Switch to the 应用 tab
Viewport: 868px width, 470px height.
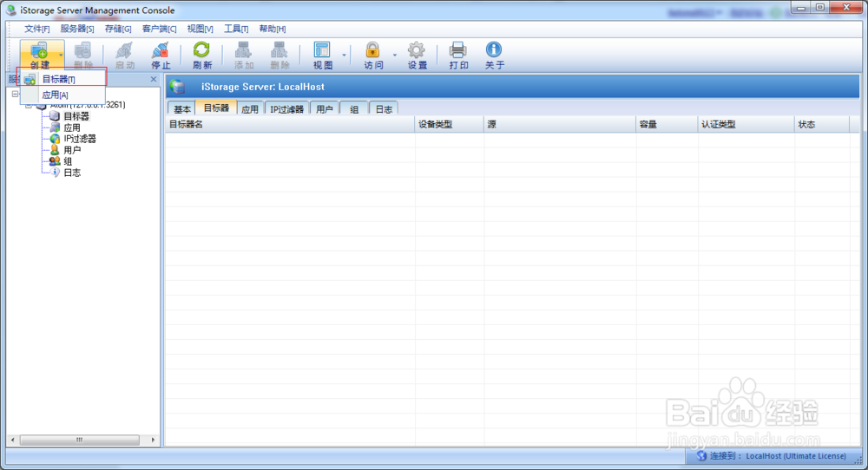(x=250, y=109)
